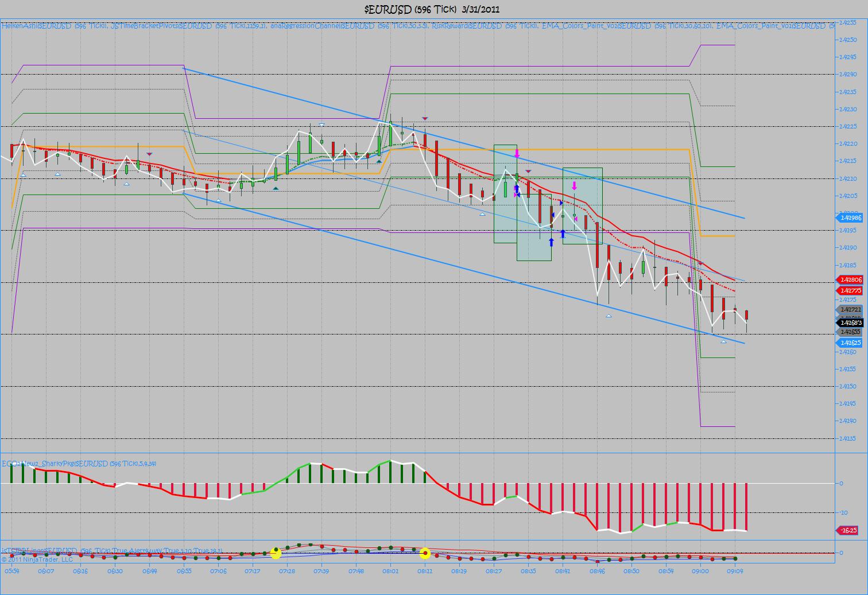This screenshot has height=595, width=868.
Task: Click the magenta down arrow inside the rightmost shaded trade box
Action: click(574, 186)
